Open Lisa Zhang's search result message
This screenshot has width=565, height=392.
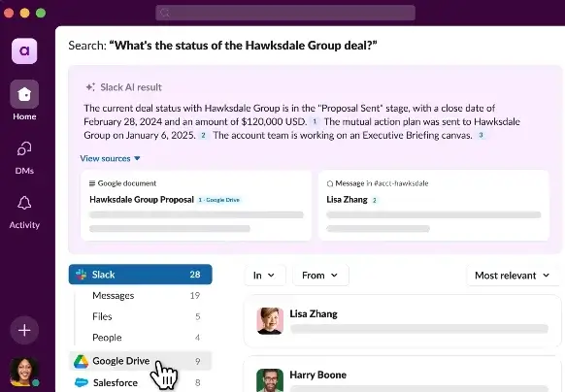(403, 321)
